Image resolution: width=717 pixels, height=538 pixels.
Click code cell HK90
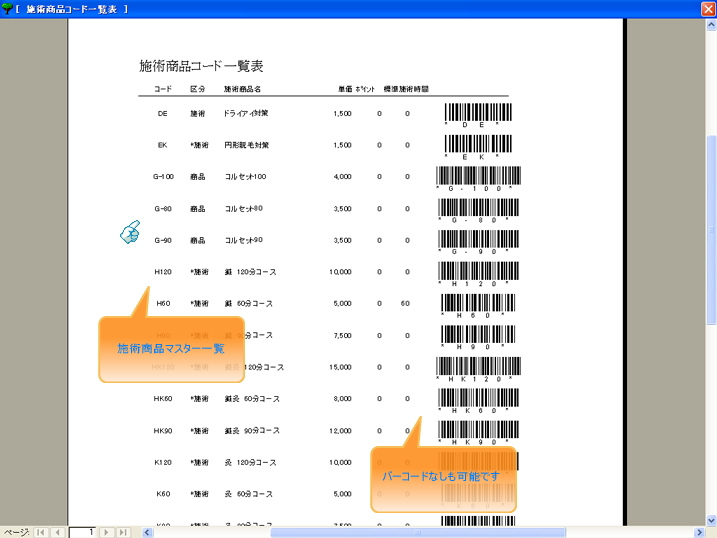(163, 431)
